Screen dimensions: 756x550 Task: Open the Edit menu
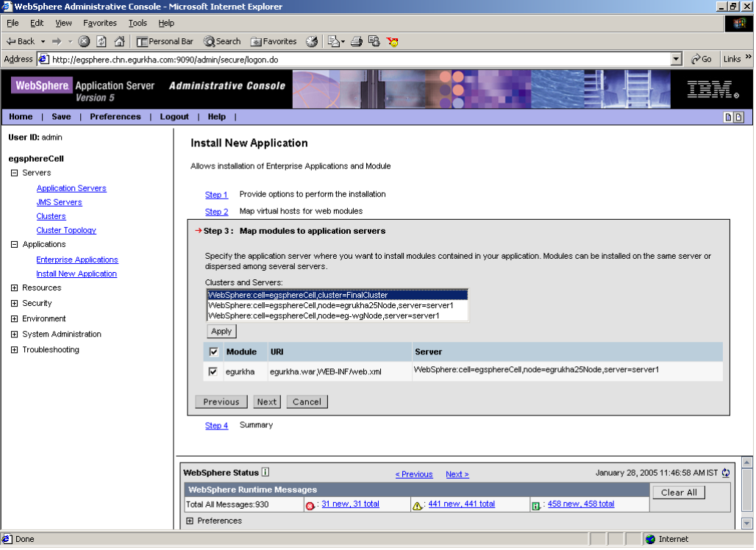(37, 23)
